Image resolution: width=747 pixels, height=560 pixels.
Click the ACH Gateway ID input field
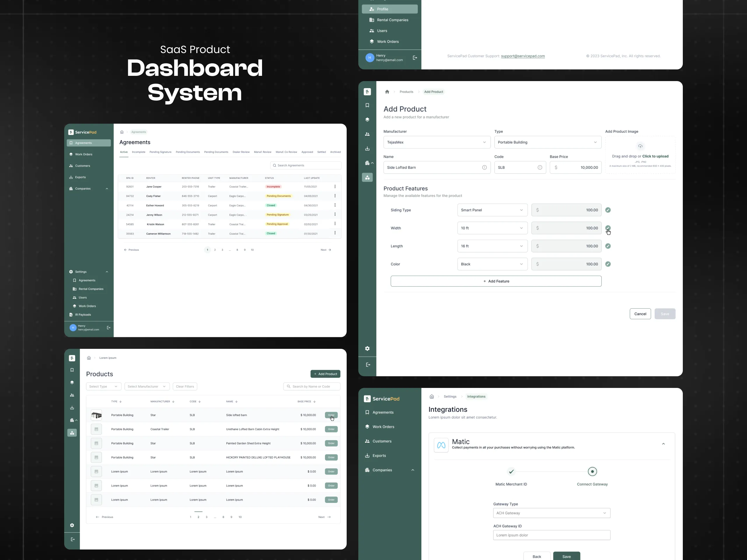pos(552,535)
